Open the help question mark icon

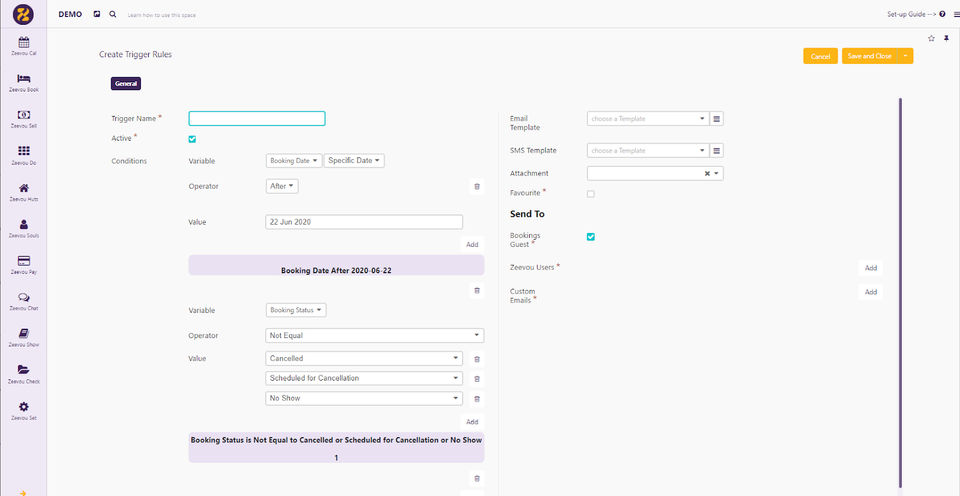[x=942, y=14]
